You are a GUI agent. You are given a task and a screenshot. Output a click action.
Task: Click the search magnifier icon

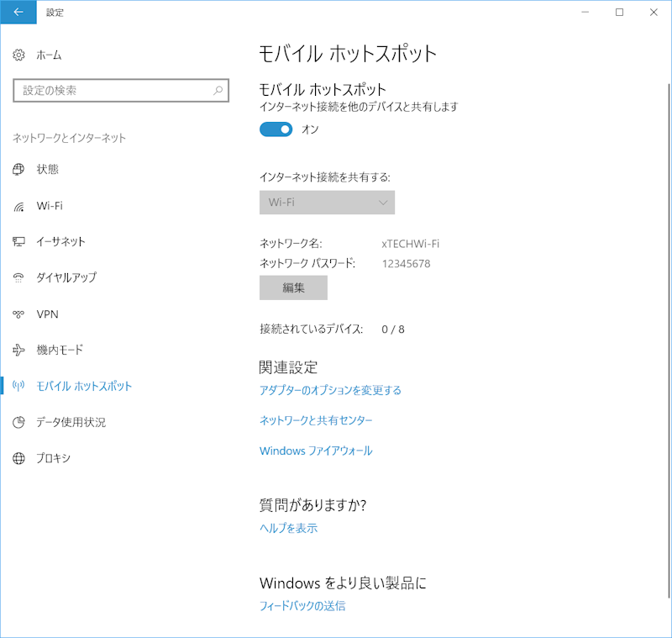(218, 90)
